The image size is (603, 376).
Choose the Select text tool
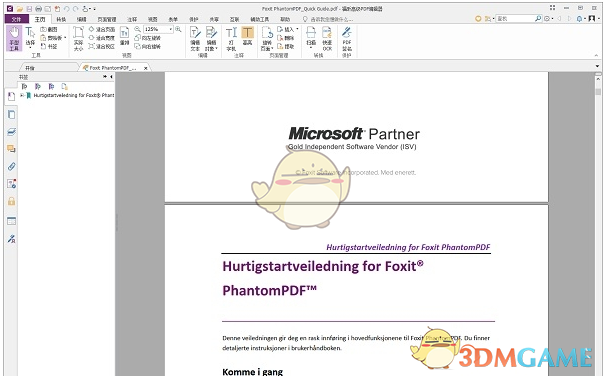[30, 37]
